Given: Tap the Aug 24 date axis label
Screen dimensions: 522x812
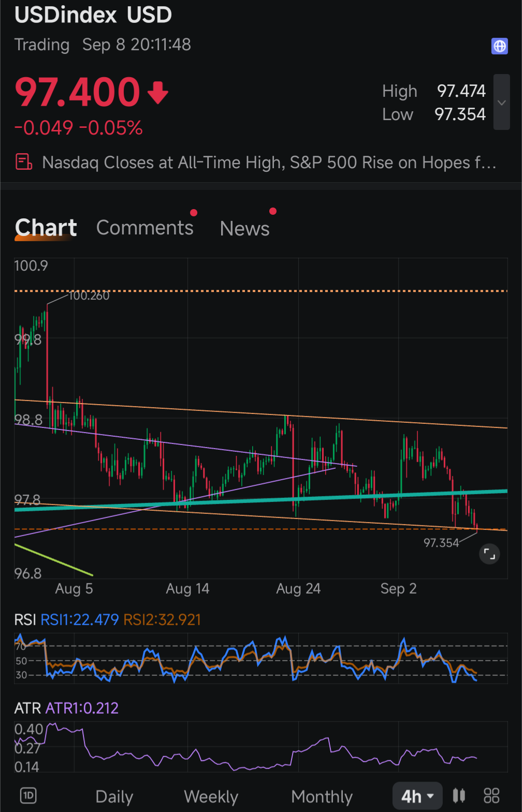Looking at the screenshot, I should [x=298, y=588].
